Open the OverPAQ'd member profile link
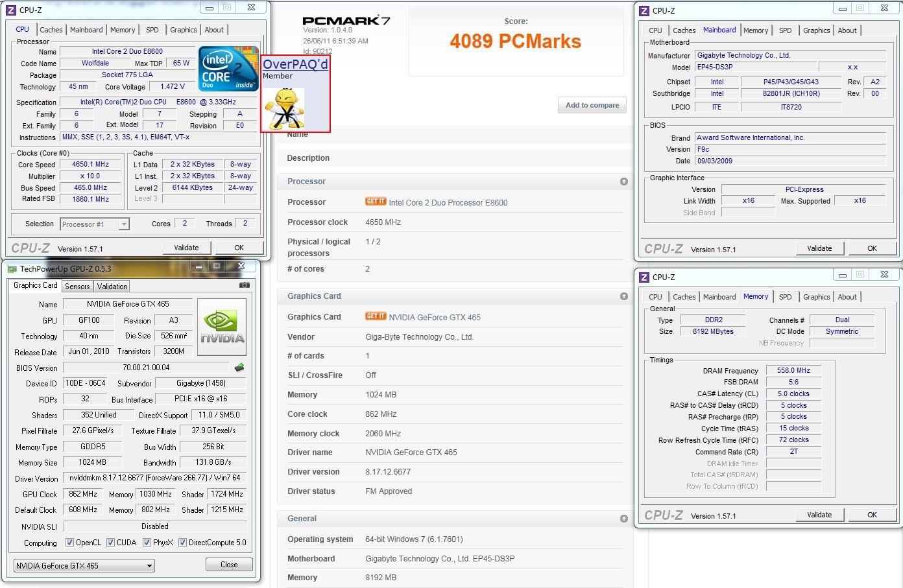903x588 pixels. coord(295,64)
